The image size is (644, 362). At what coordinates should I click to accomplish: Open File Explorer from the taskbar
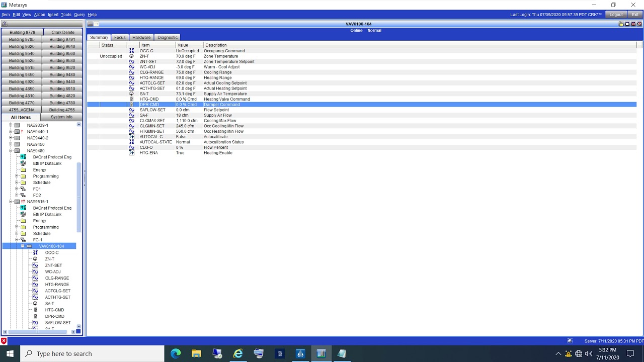coord(196,353)
